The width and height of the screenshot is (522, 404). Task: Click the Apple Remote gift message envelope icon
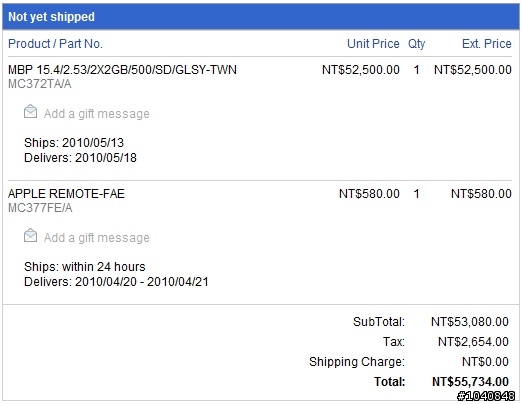(30, 236)
